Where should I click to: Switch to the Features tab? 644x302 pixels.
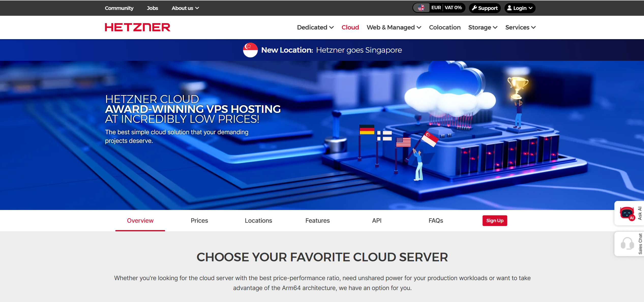tap(318, 220)
